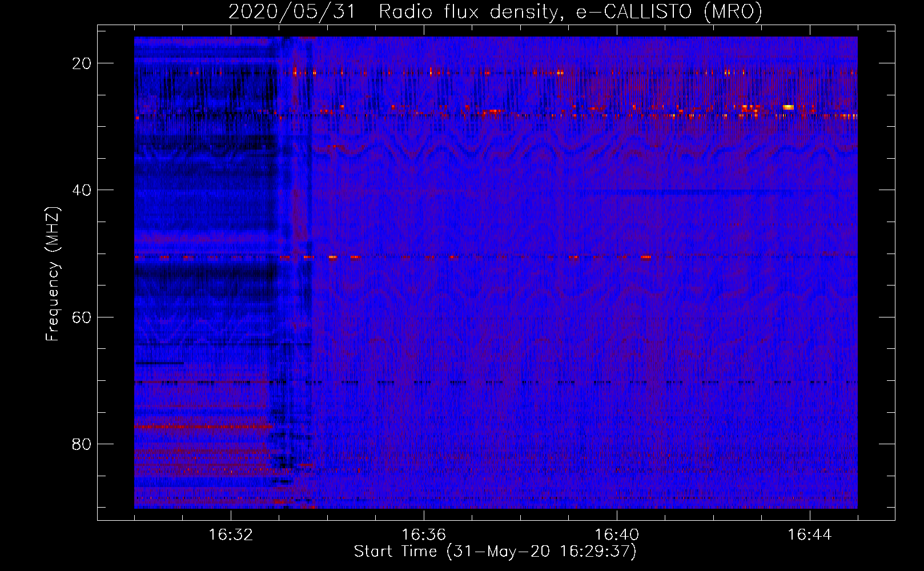This screenshot has width=924, height=571.
Task: Click the 20 frequency tick label
Action: pyautogui.click(x=82, y=63)
